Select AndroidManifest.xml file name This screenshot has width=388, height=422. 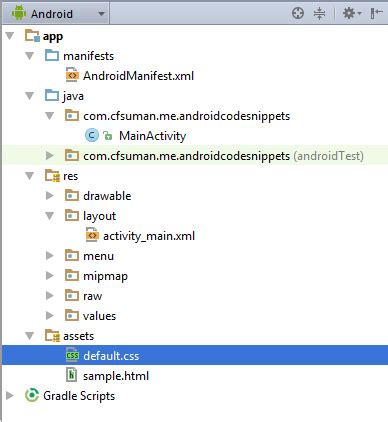[x=138, y=76]
